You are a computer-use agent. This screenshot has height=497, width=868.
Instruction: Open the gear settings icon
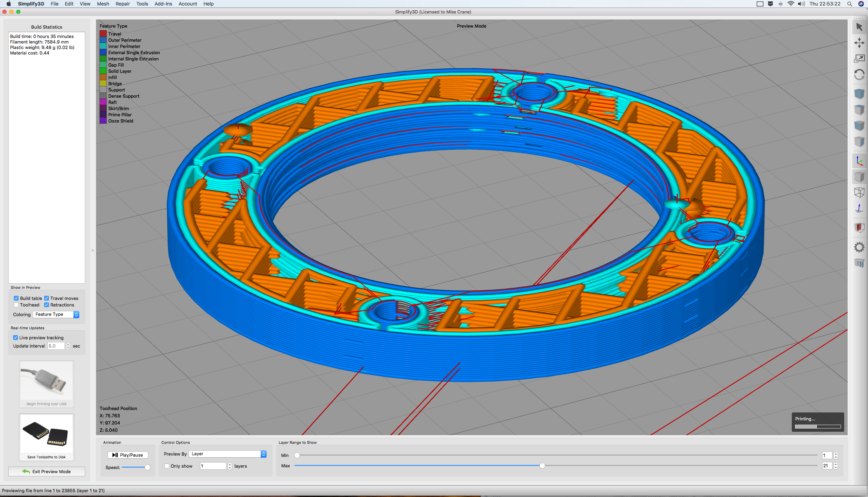click(859, 247)
